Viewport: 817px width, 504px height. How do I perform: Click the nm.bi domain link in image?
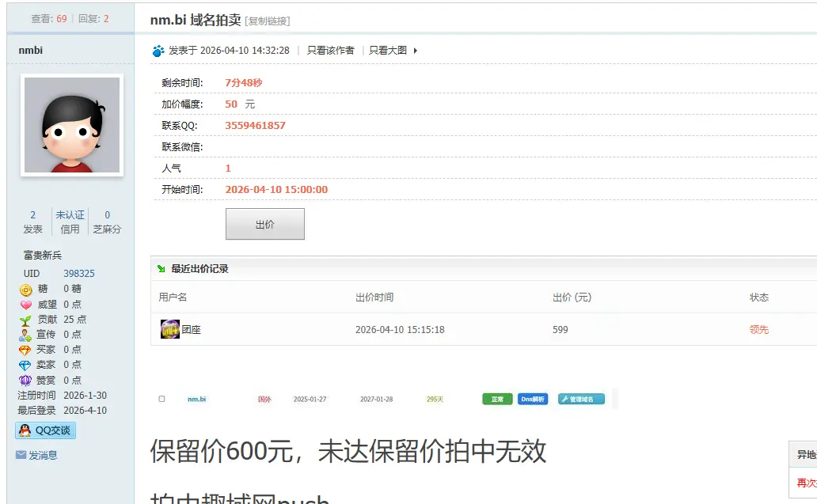196,400
